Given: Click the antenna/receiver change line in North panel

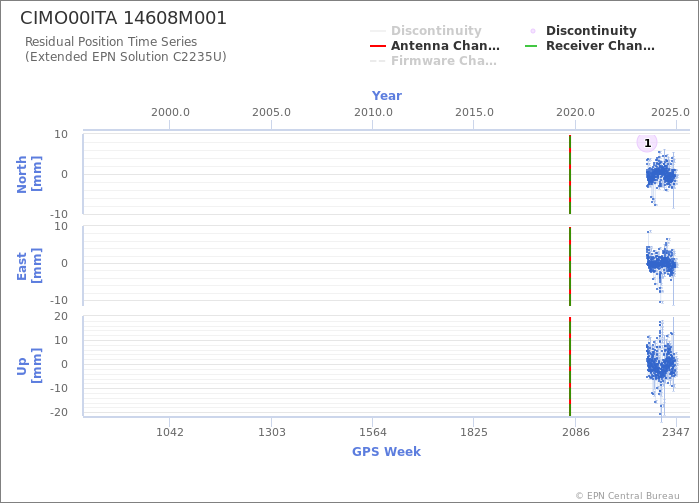Looking at the screenshot, I should [x=570, y=175].
